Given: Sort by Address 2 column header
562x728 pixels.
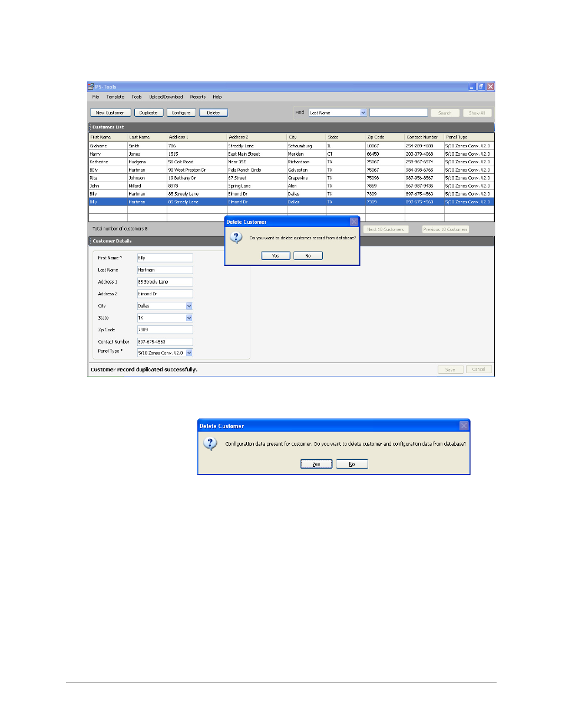Looking at the screenshot, I should point(257,137).
